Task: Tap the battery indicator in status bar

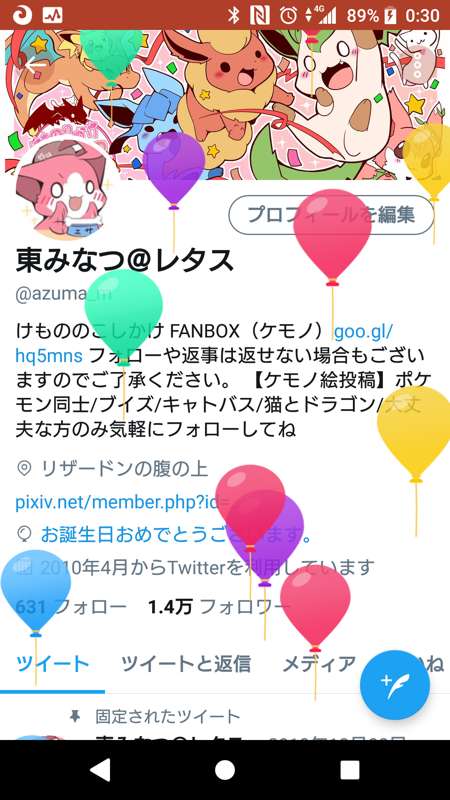Action: pyautogui.click(x=391, y=15)
